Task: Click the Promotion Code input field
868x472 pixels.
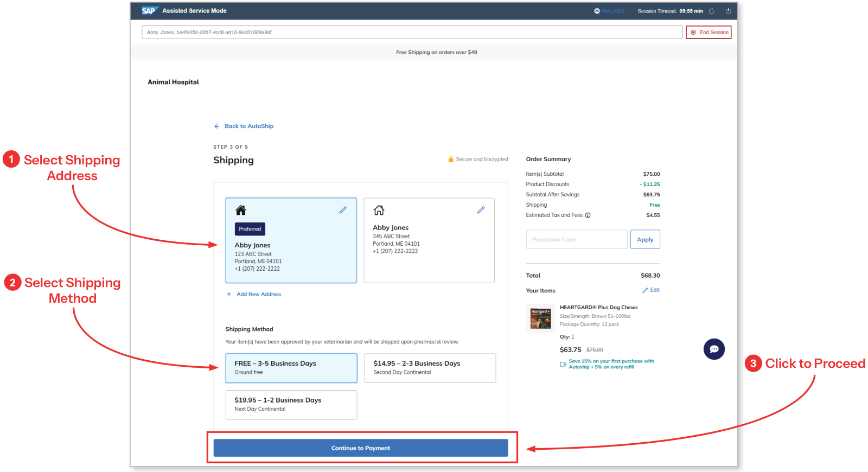Action: point(577,239)
